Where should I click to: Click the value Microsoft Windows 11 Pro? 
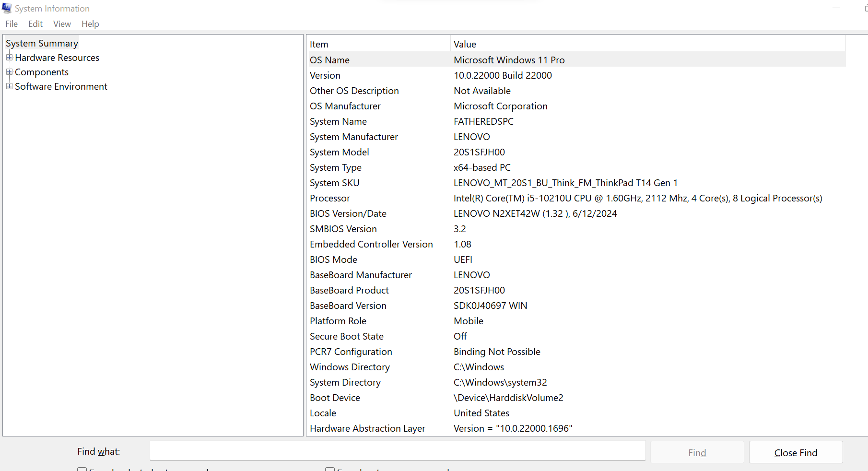509,60
